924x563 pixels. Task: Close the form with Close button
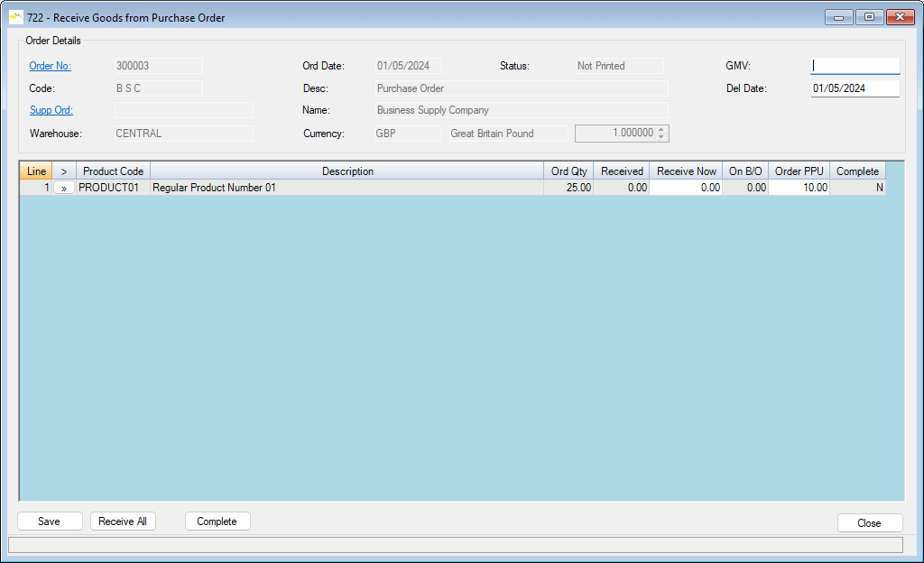[869, 522]
